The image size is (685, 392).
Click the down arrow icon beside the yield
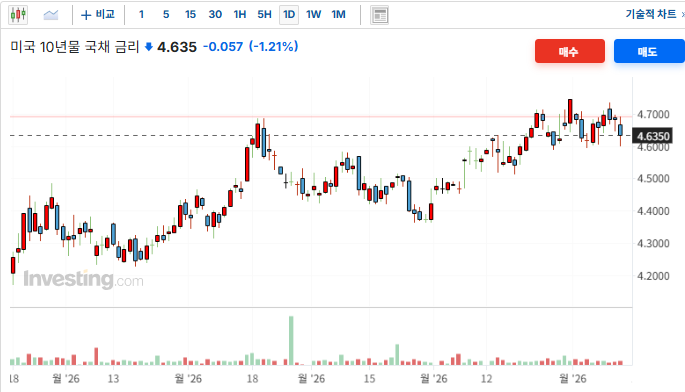pos(149,47)
